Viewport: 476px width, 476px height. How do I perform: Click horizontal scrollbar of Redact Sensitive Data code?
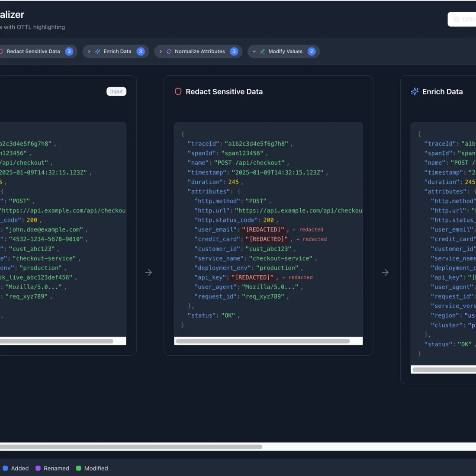click(263, 341)
